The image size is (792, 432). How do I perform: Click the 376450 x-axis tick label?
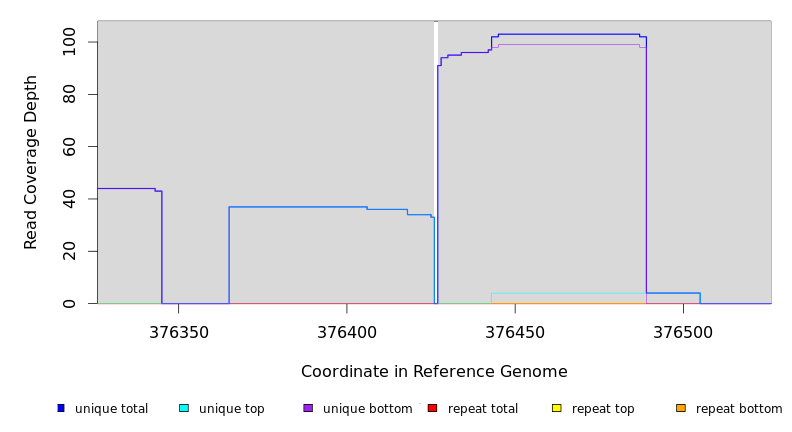click(x=515, y=332)
